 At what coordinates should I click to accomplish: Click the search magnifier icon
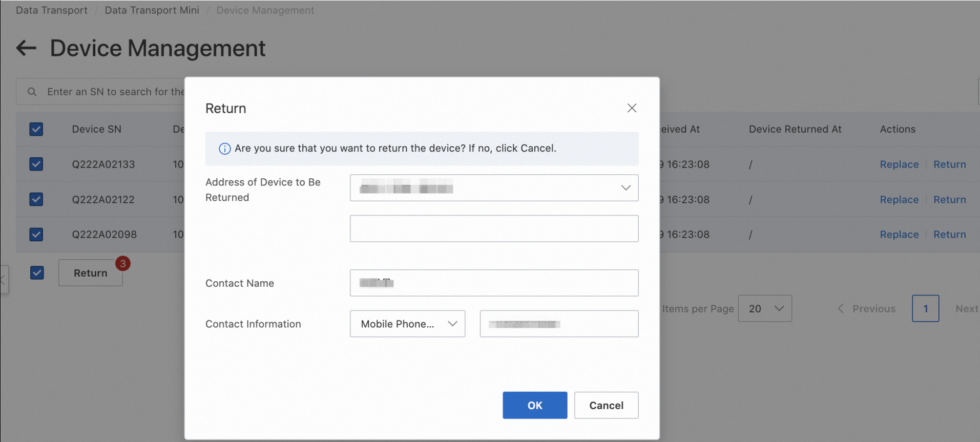[32, 92]
